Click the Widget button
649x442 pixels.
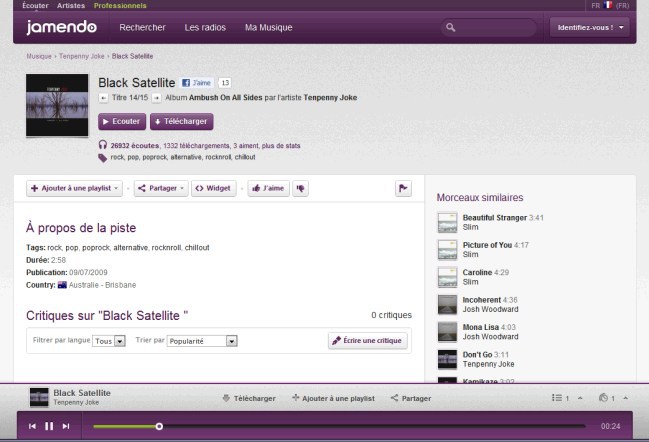coord(214,188)
